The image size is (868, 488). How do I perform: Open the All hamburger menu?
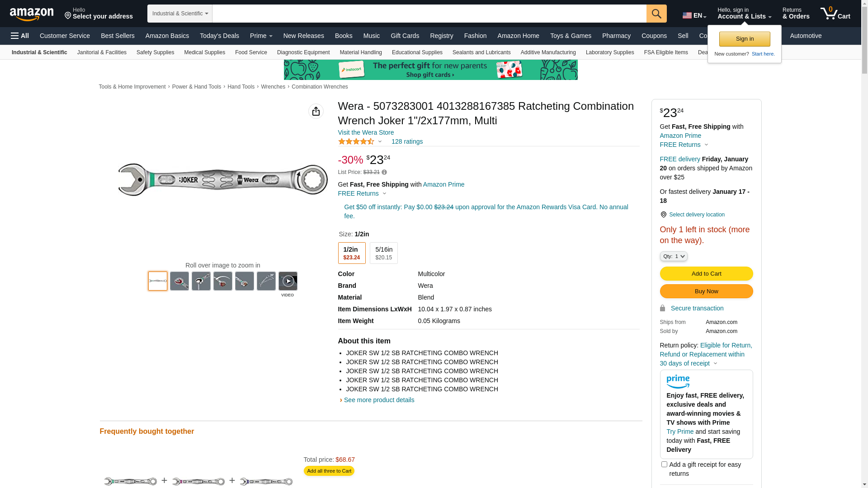(20, 36)
